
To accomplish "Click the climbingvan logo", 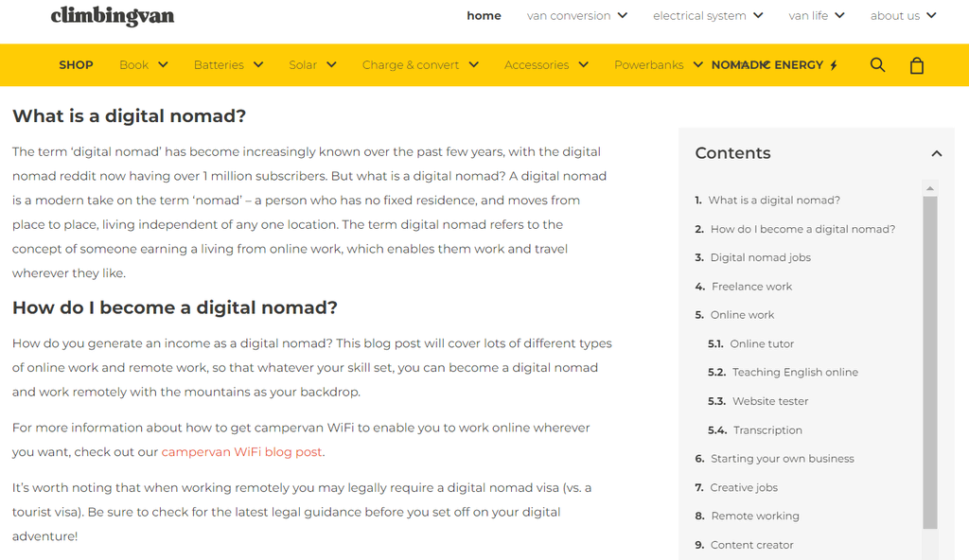I will point(113,16).
